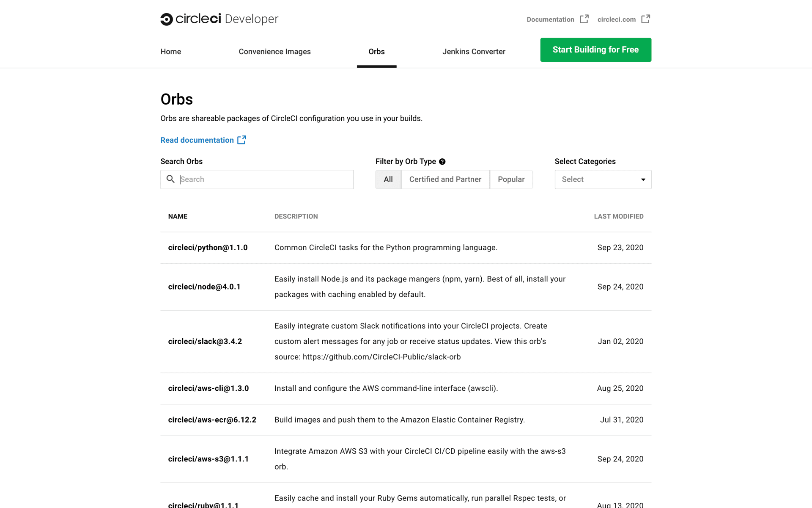Select the Orbs tab
This screenshot has width=812, height=508.
(376, 52)
